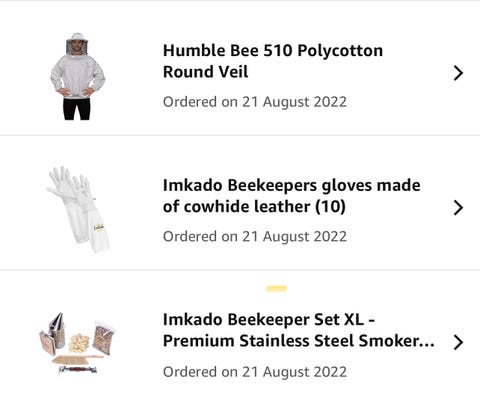Click the round veil hat in jacket image
This screenshot has width=480, height=404.
click(x=77, y=44)
